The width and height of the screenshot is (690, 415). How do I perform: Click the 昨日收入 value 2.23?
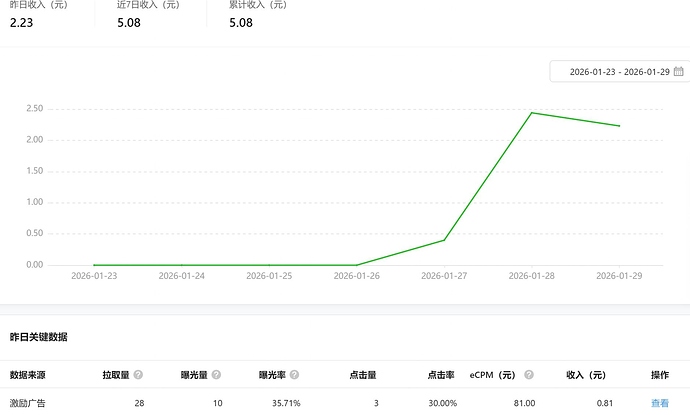pyautogui.click(x=21, y=23)
